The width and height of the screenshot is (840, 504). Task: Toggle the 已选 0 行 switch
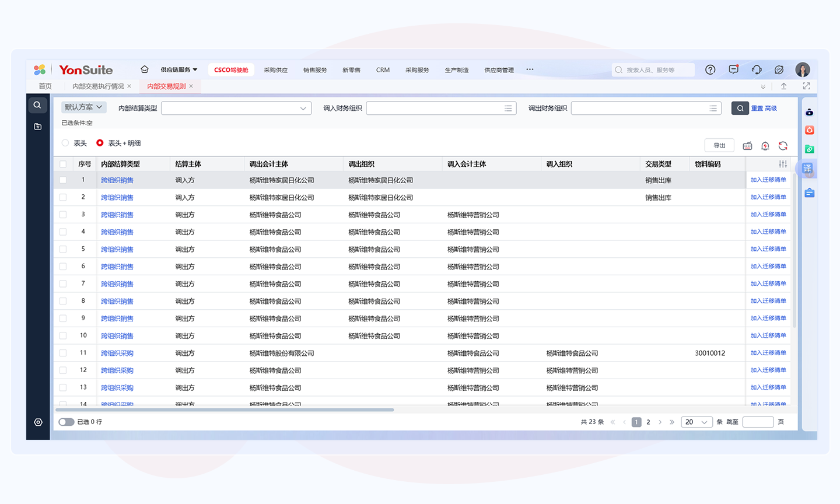pos(66,422)
